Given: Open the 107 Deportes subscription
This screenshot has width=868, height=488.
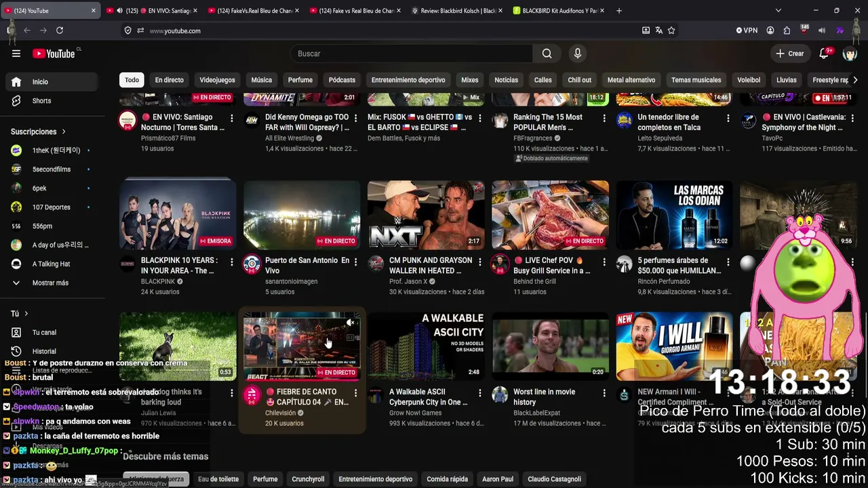Looking at the screenshot, I should click(x=52, y=207).
